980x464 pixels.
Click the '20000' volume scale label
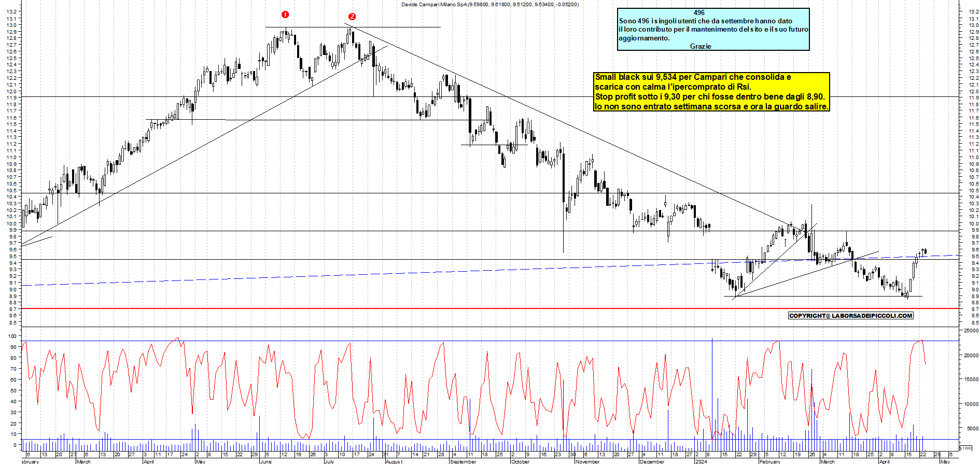click(x=971, y=355)
